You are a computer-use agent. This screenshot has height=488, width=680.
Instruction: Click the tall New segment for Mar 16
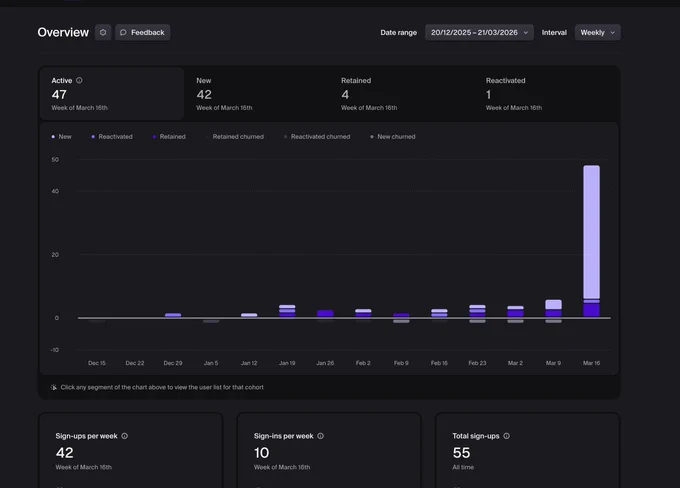click(592, 232)
